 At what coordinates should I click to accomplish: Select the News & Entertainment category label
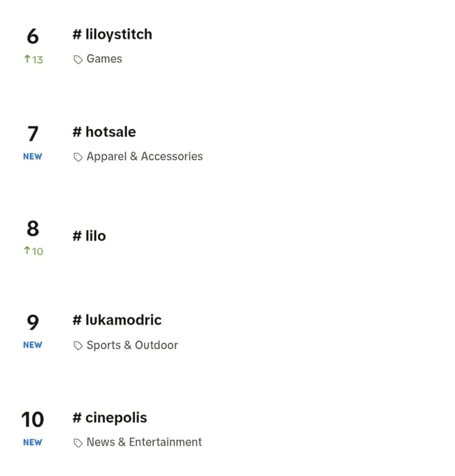click(x=144, y=442)
